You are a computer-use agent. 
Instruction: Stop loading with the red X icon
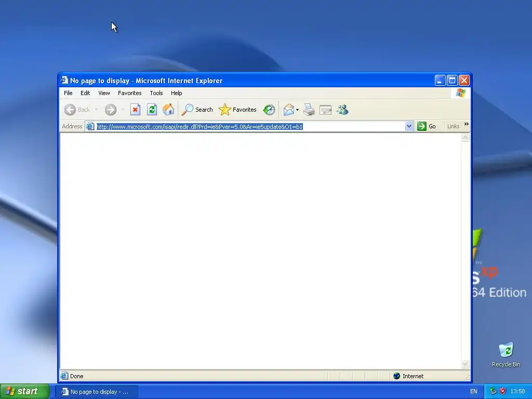coord(136,110)
